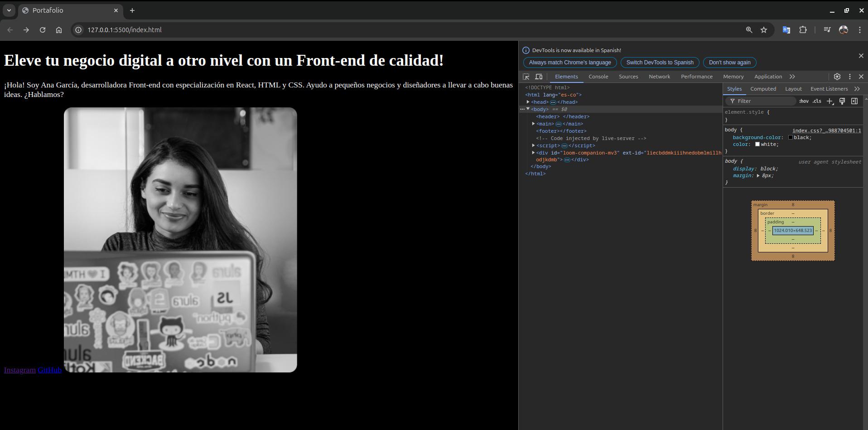The image size is (868, 430).
Task: Click the ellipsis badge in the head node
Action: tap(553, 102)
